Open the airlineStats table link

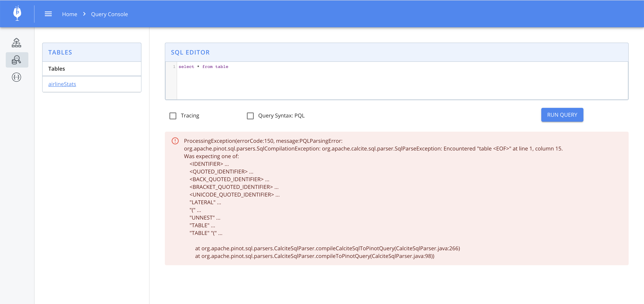(62, 84)
